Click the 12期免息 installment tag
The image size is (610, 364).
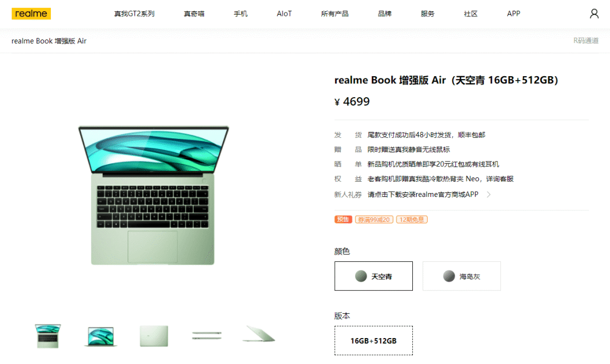click(412, 220)
